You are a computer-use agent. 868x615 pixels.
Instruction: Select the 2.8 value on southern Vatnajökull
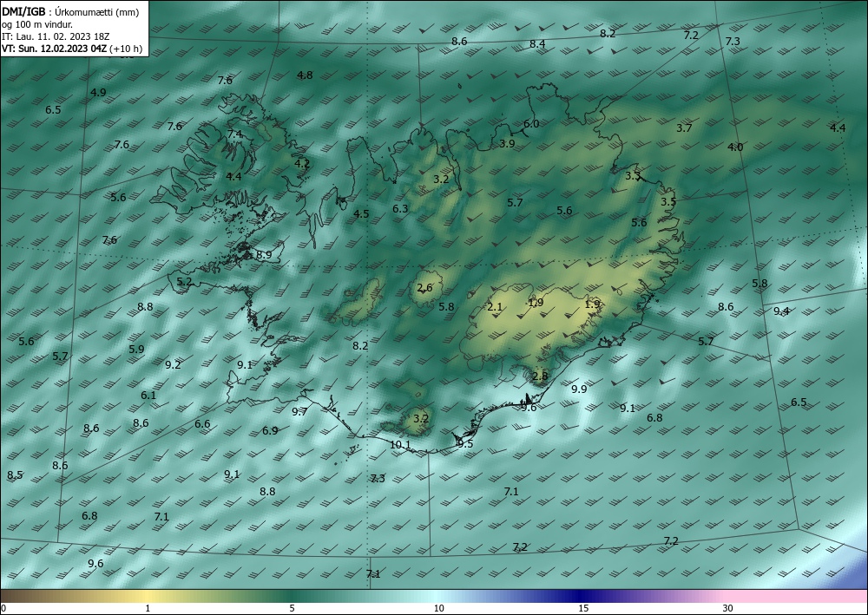540,376
